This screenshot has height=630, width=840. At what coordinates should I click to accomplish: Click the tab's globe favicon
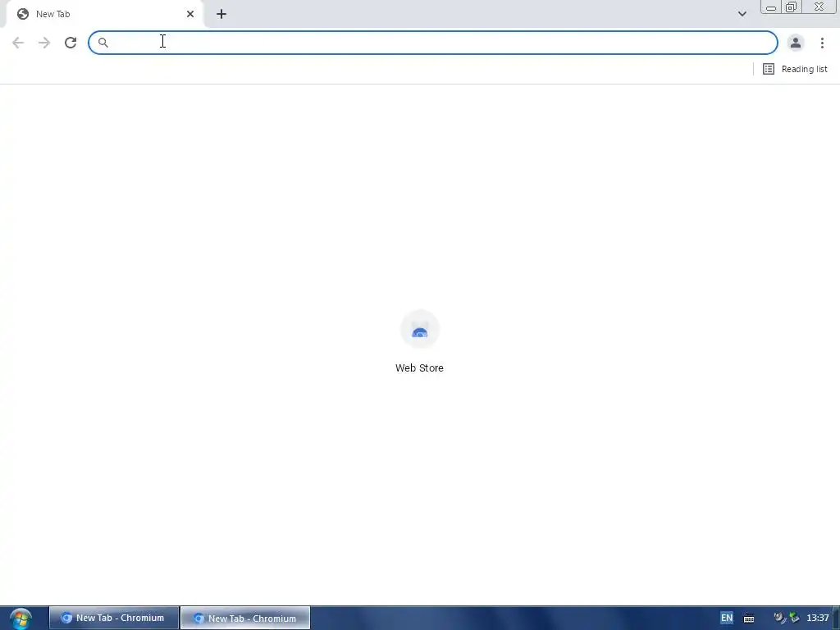pos(22,14)
